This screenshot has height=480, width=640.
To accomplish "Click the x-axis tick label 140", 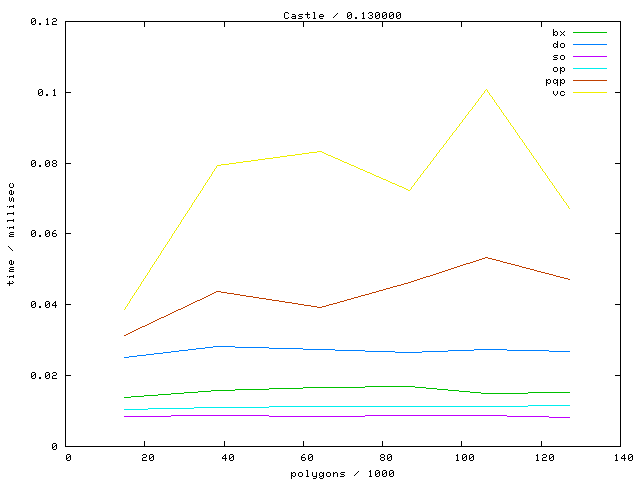I will pyautogui.click(x=620, y=457).
